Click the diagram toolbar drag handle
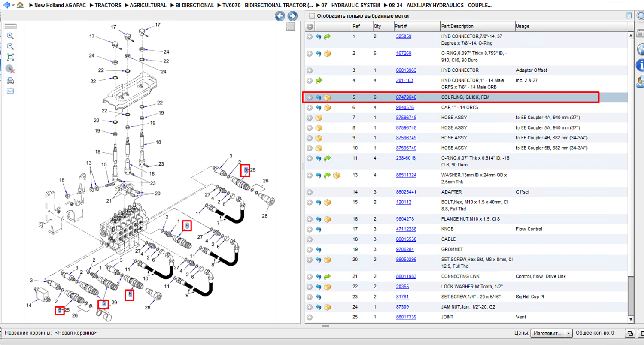 click(x=10, y=27)
